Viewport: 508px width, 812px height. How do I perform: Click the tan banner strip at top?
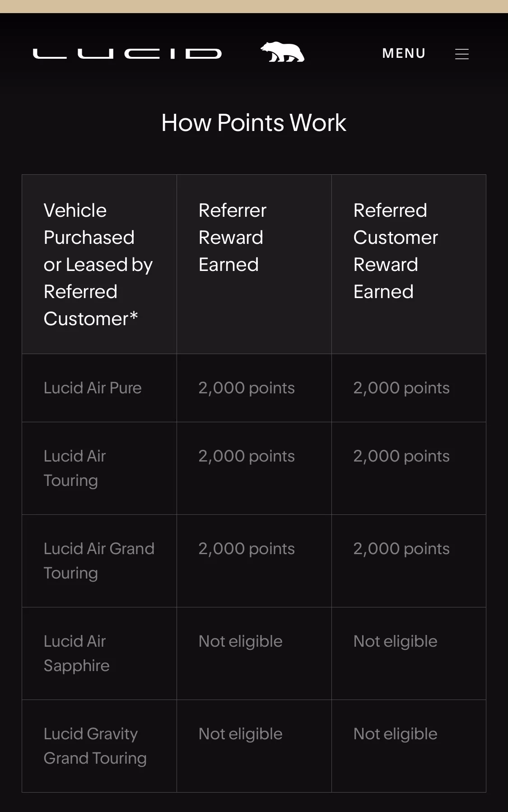pyautogui.click(x=254, y=6)
